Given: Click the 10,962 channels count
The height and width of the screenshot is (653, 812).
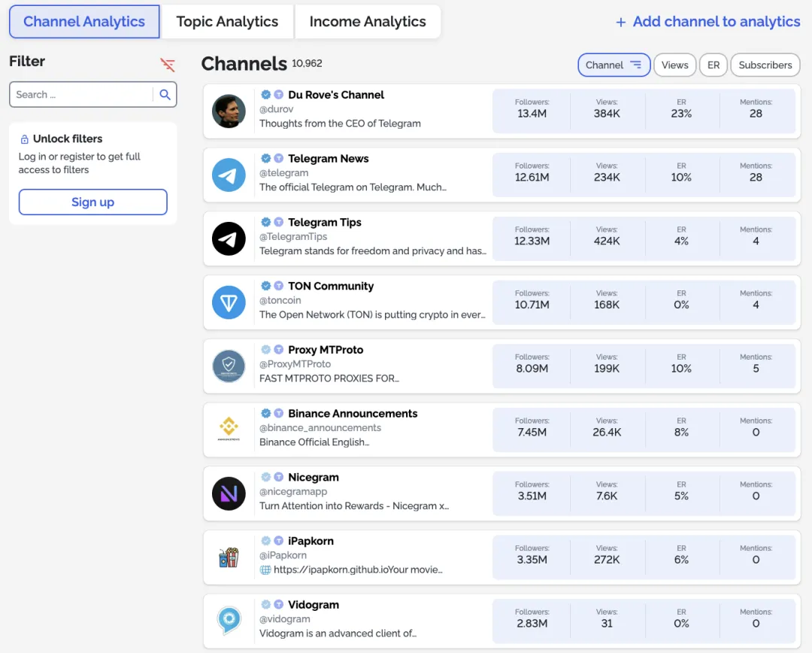Looking at the screenshot, I should [x=307, y=63].
